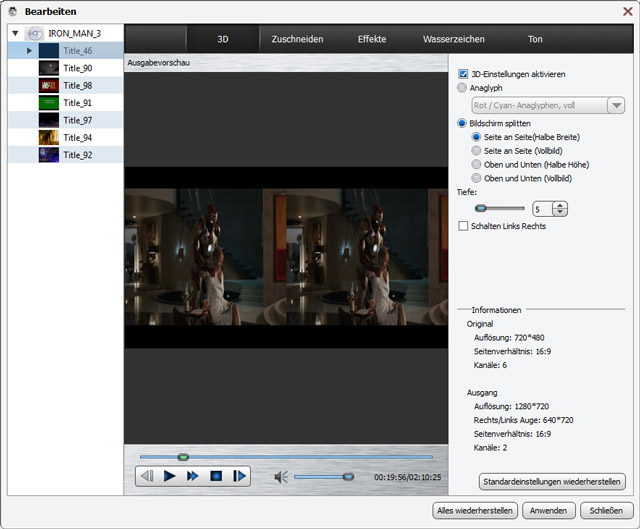Click the Rechts/Links Auge: 640*720 text
Screen dimensions: 640x529
(523, 420)
